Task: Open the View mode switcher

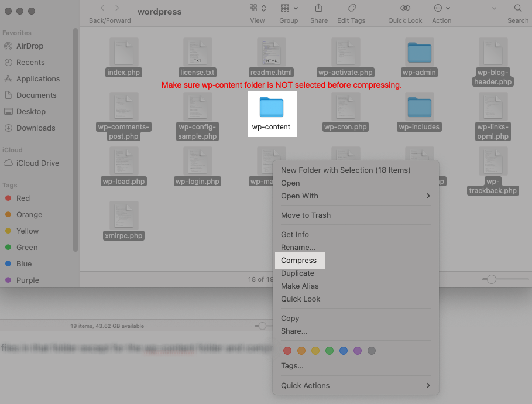Action: [x=258, y=8]
